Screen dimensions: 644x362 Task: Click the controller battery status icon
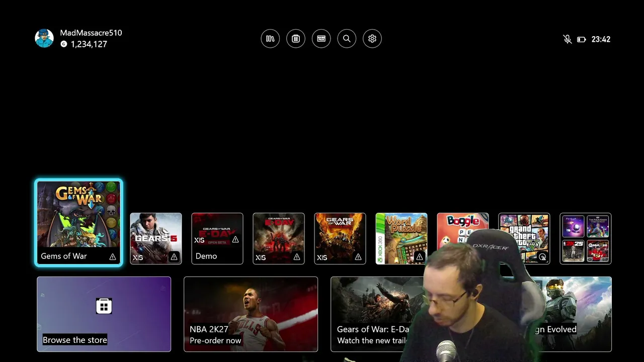(582, 39)
